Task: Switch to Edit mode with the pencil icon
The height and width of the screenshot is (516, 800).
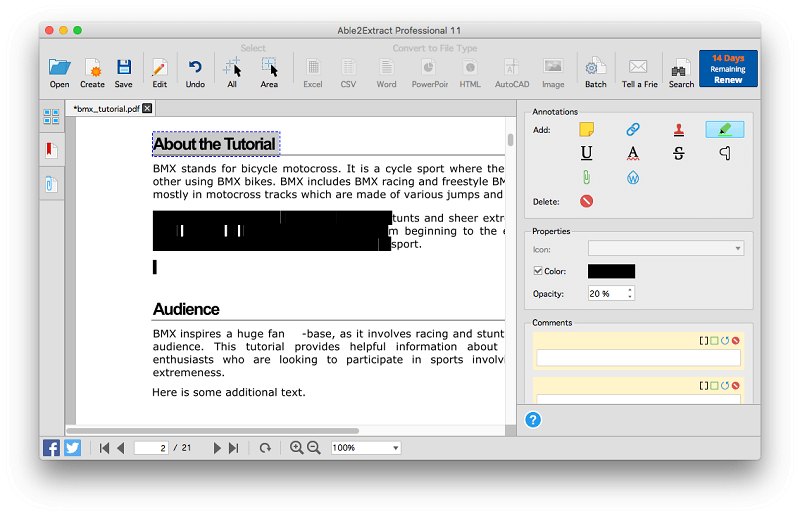Action: pos(160,73)
